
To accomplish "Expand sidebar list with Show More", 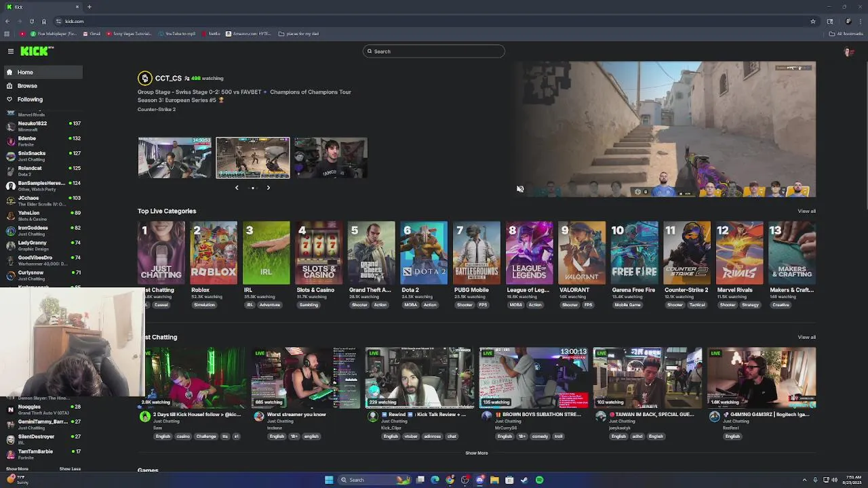I will pyautogui.click(x=17, y=469).
